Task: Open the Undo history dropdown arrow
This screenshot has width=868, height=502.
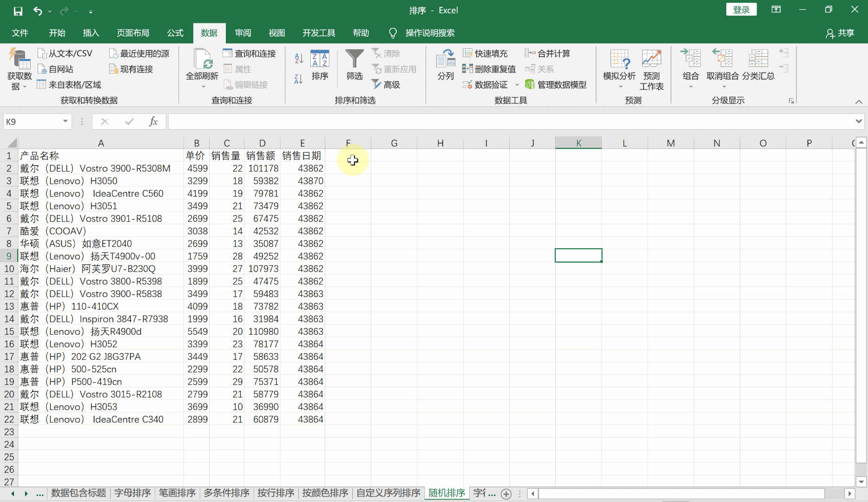Action: (x=50, y=11)
